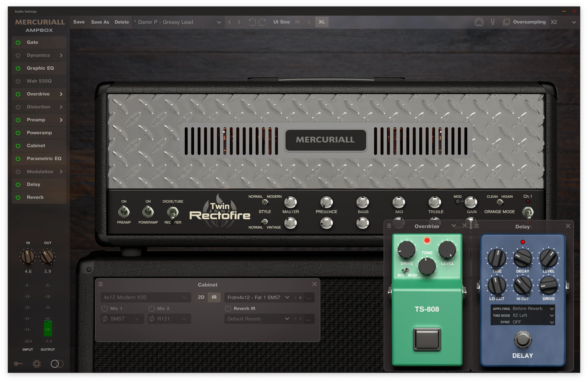Click the copy/duplicate windows icon near Oversampling

pos(506,22)
